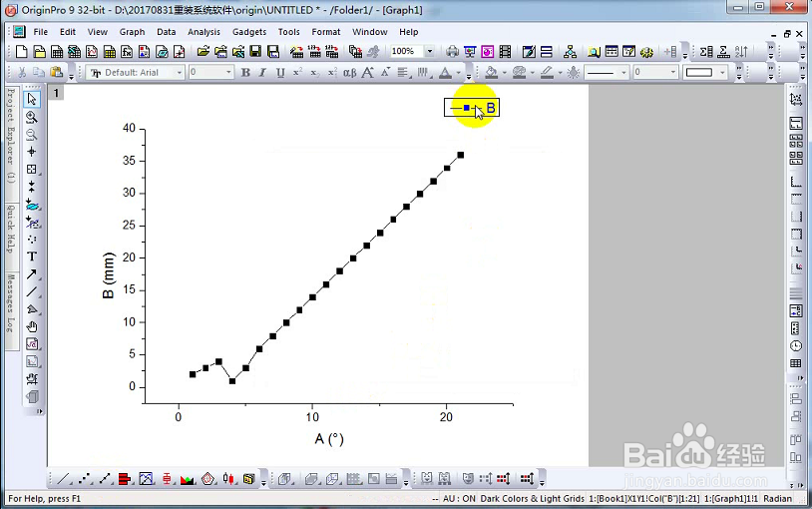Select the Screen Reader crosshair tool

32,152
